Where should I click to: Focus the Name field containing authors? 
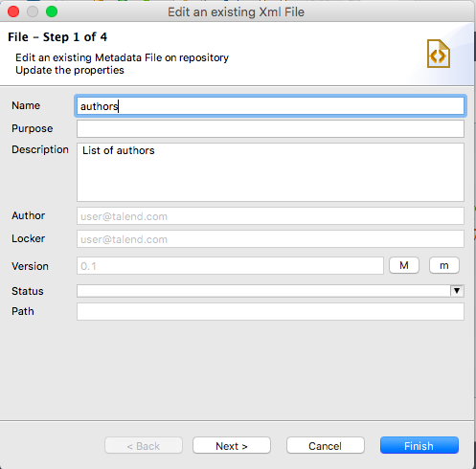tap(270, 106)
